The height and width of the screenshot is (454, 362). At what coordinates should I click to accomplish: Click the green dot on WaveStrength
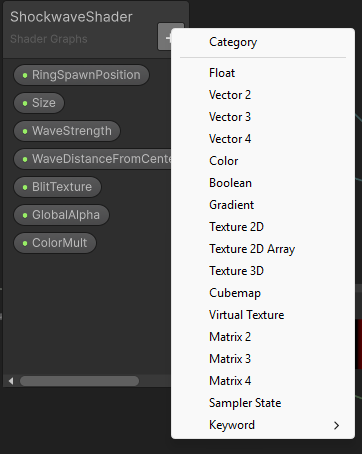click(x=25, y=131)
